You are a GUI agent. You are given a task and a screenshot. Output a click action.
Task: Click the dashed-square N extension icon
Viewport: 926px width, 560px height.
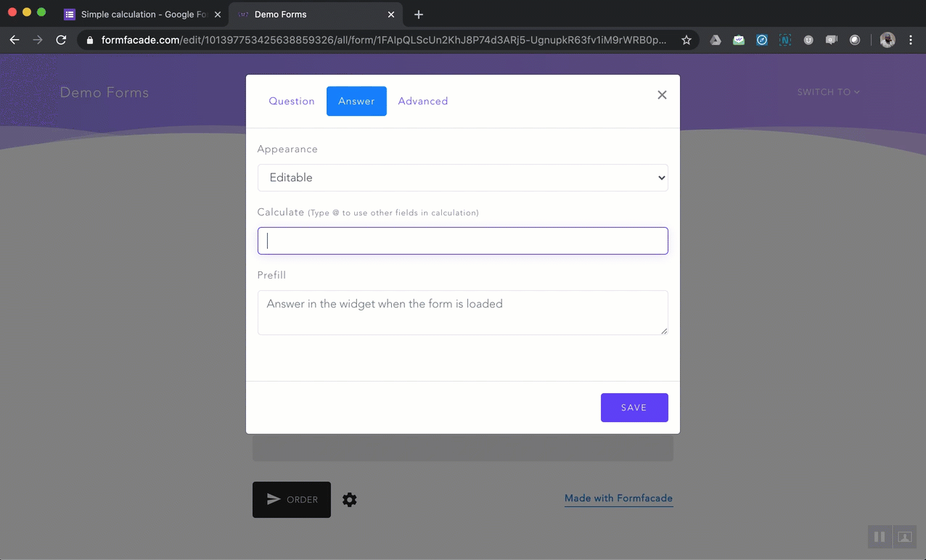coord(785,40)
